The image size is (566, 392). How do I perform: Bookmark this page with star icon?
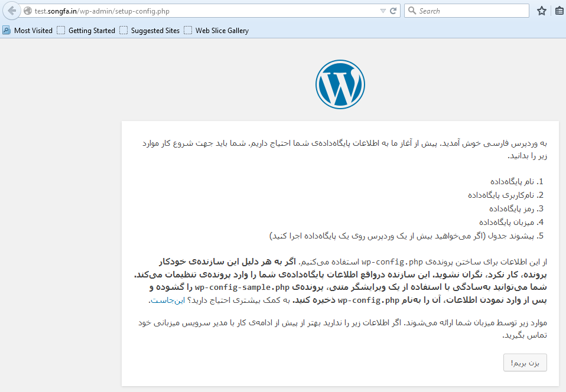click(x=541, y=11)
